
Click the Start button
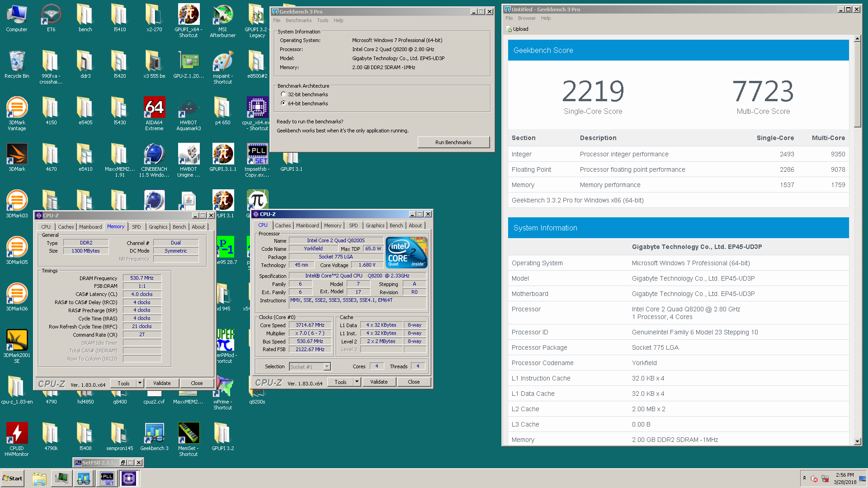(x=13, y=479)
